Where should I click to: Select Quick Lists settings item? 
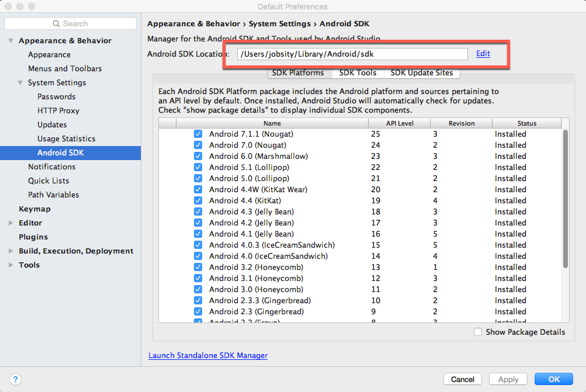[x=48, y=181]
